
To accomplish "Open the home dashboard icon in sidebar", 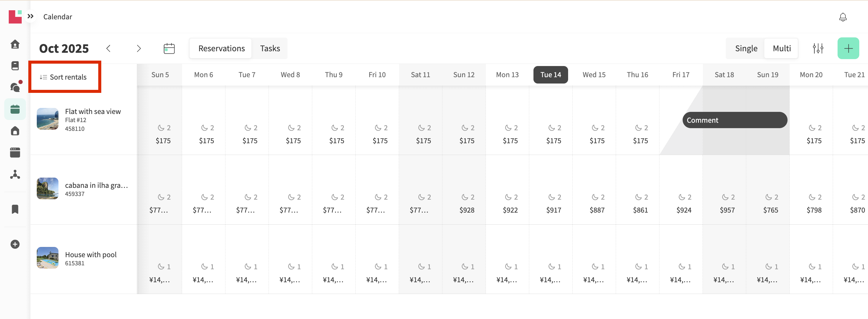I will coord(15,44).
